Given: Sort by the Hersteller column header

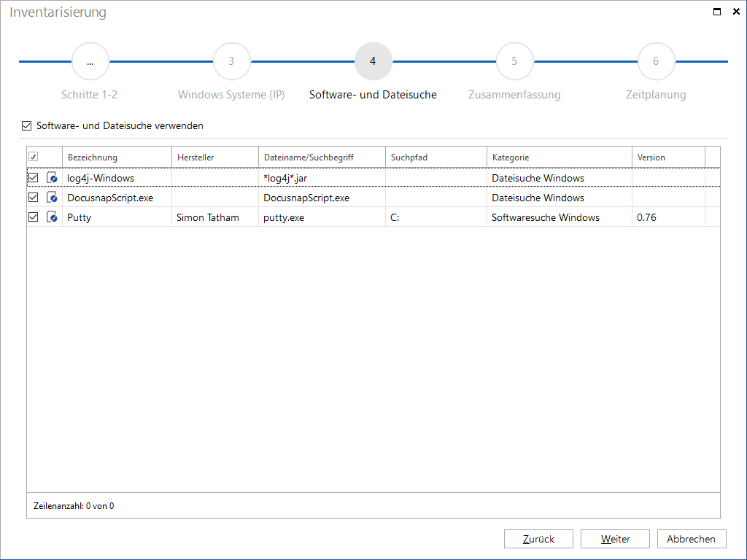Looking at the screenshot, I should pyautogui.click(x=215, y=157).
